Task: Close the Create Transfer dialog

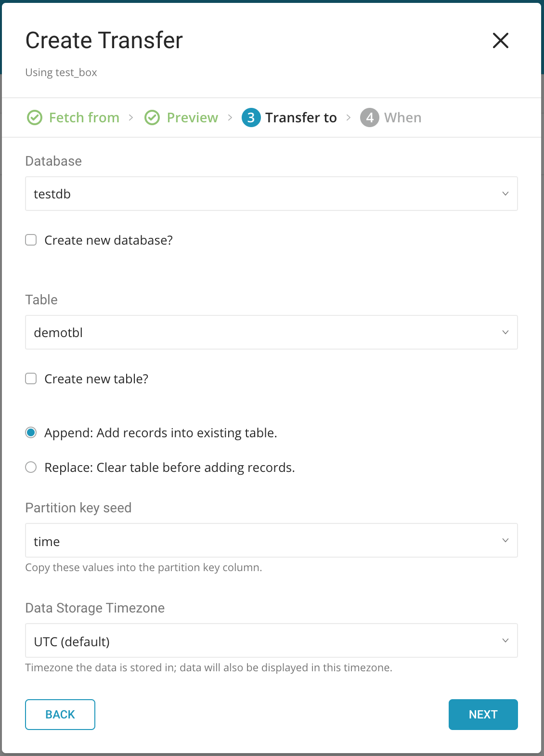Action: coord(501,41)
